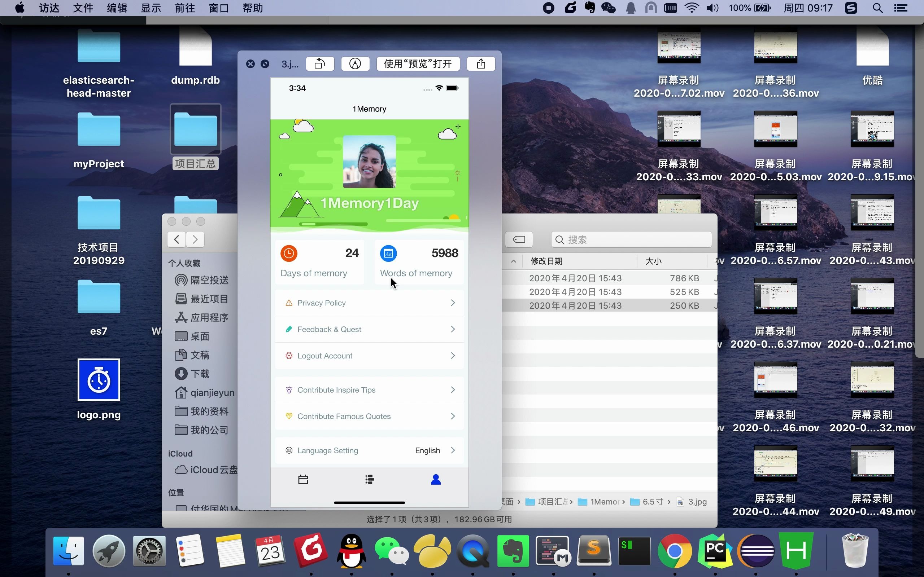The height and width of the screenshot is (577, 924).
Task: Select the list/timeline tab icon
Action: (369, 479)
